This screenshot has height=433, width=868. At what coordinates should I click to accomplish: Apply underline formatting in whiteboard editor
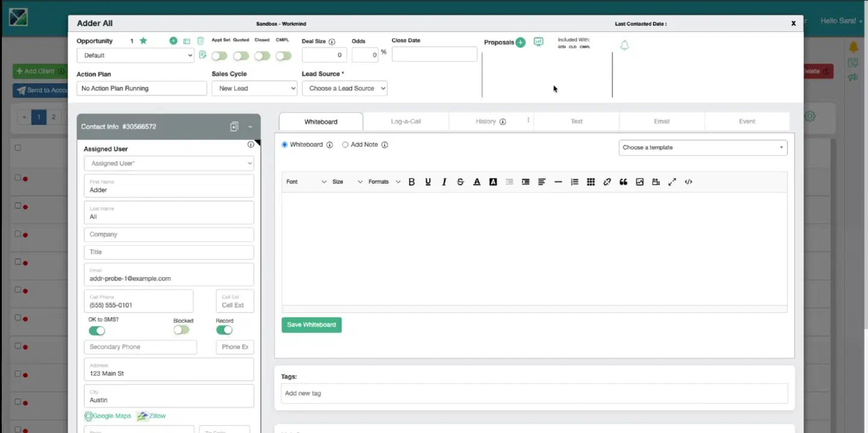[428, 182]
